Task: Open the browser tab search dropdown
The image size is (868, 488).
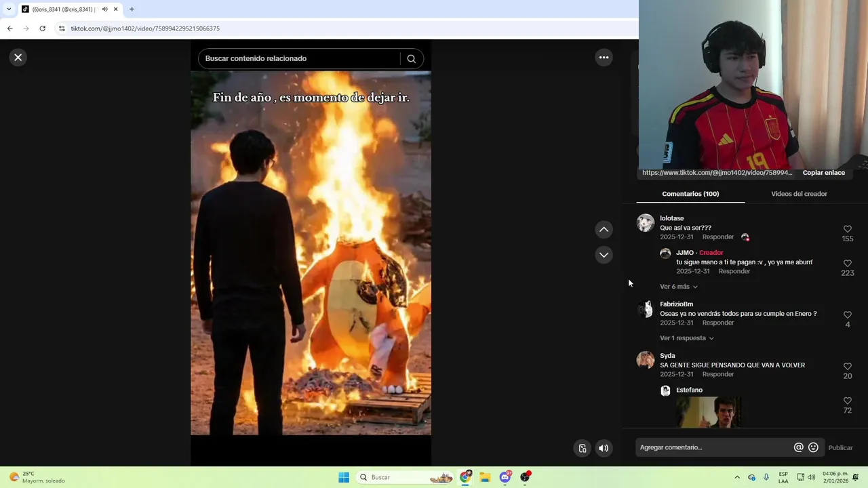Action: pyautogui.click(x=9, y=9)
